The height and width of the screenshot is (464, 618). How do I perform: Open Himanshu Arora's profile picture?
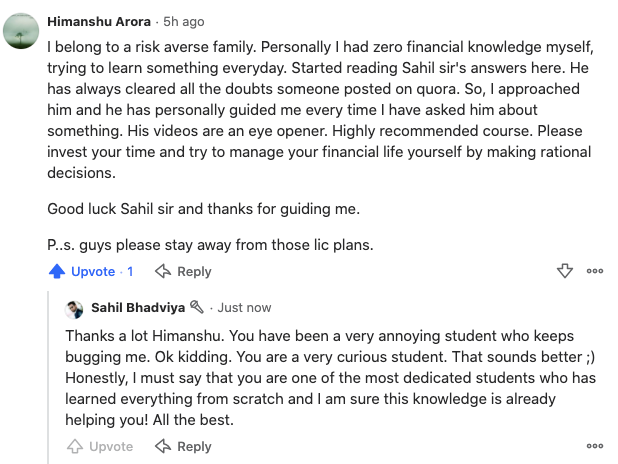point(23,32)
